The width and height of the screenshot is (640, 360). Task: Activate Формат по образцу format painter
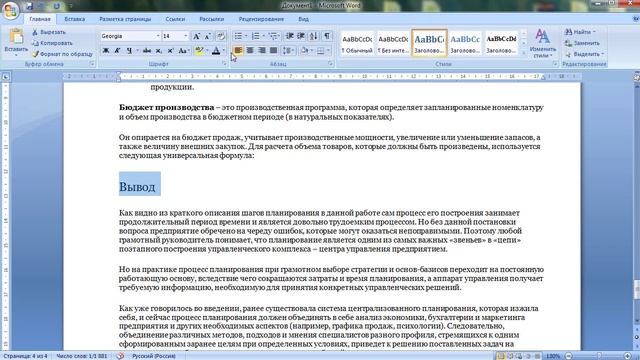(x=62, y=54)
